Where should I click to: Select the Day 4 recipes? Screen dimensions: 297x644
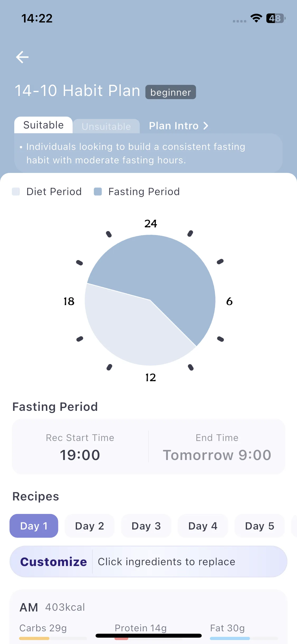(203, 526)
